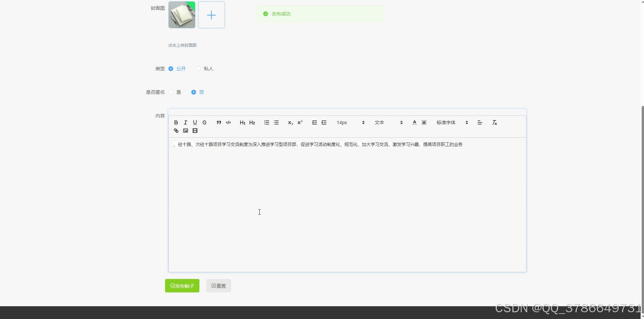Viewport: 644px width, 319px height.
Task: Toggle italic formatting in editor
Action: (185, 122)
